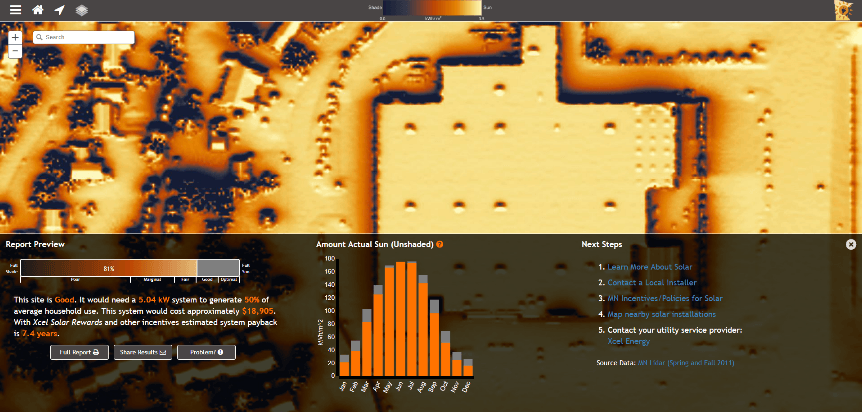Report a Problem with the results
Viewport: 862px width, 412px height.
pos(207,352)
